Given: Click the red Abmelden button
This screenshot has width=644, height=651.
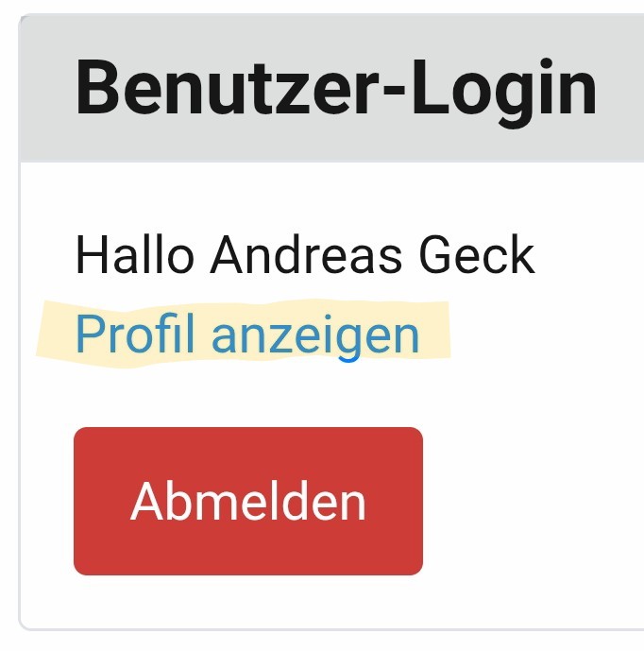Looking at the screenshot, I should click(248, 501).
